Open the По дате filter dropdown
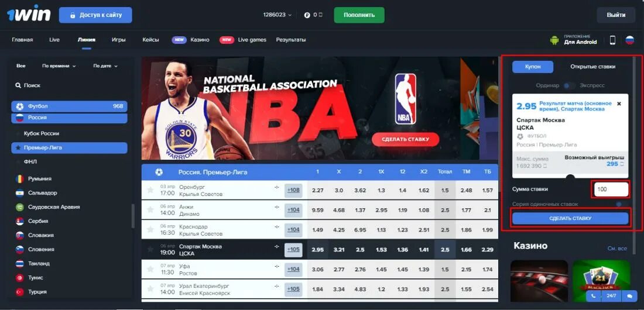Screen dimensions: 644x310 click(x=105, y=66)
